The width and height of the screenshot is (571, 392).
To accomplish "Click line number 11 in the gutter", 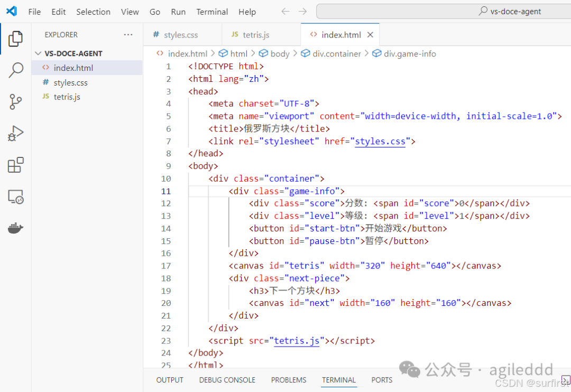I will coord(166,191).
